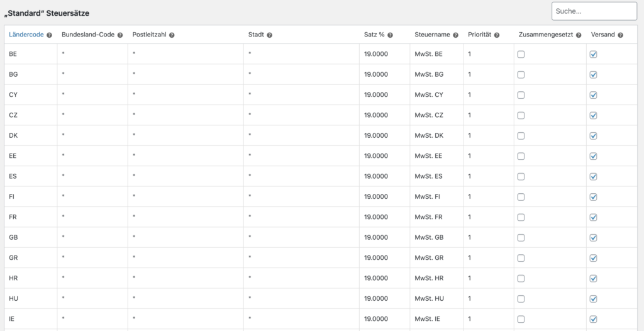Check Zusammengesetzt for the EE row

521,156
